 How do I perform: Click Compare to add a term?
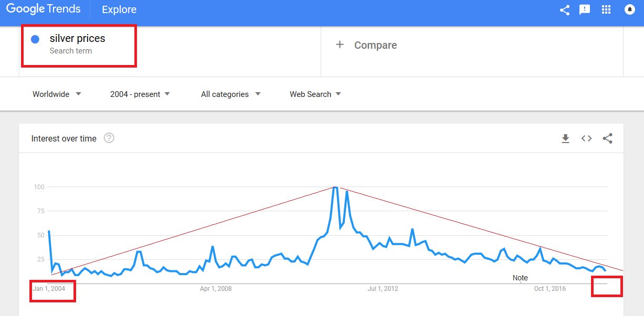click(375, 45)
